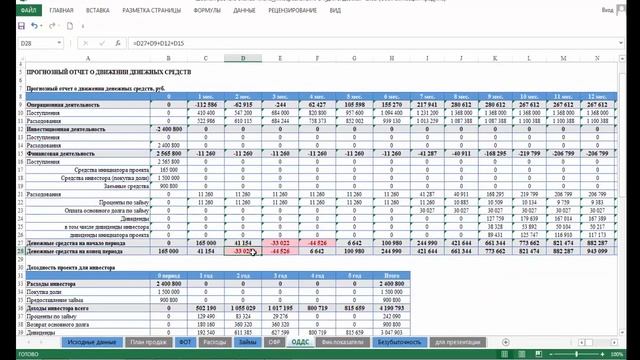The height and width of the screenshot is (360, 640).
Task: Select the Инвестиционная деятельность row label
Action: click(88, 129)
